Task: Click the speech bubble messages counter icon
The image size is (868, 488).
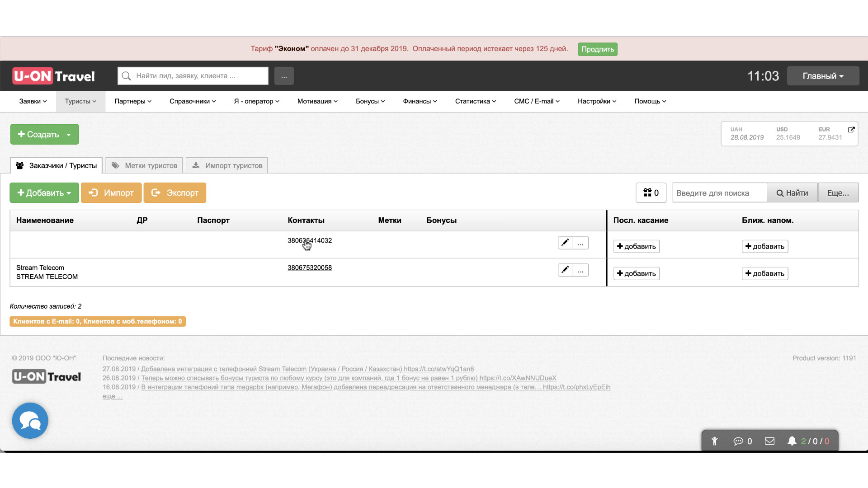Action: coord(738,441)
